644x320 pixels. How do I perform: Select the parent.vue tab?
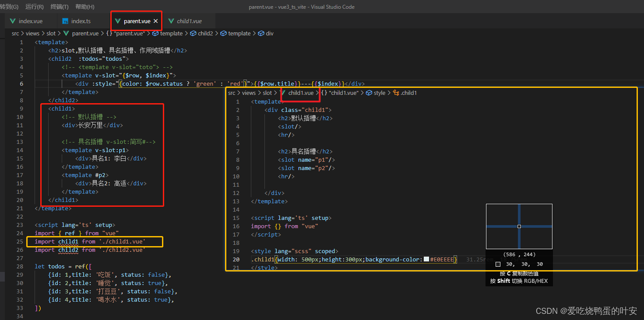136,21
